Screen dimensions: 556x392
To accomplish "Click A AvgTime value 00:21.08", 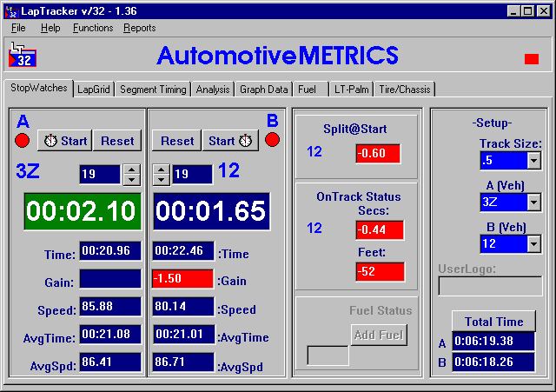I will pos(110,335).
